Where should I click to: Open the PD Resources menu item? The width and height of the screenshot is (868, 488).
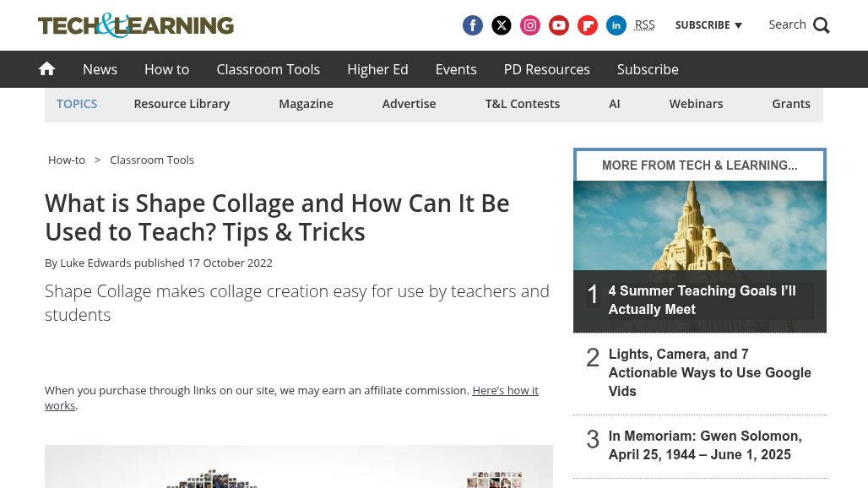coord(547,69)
